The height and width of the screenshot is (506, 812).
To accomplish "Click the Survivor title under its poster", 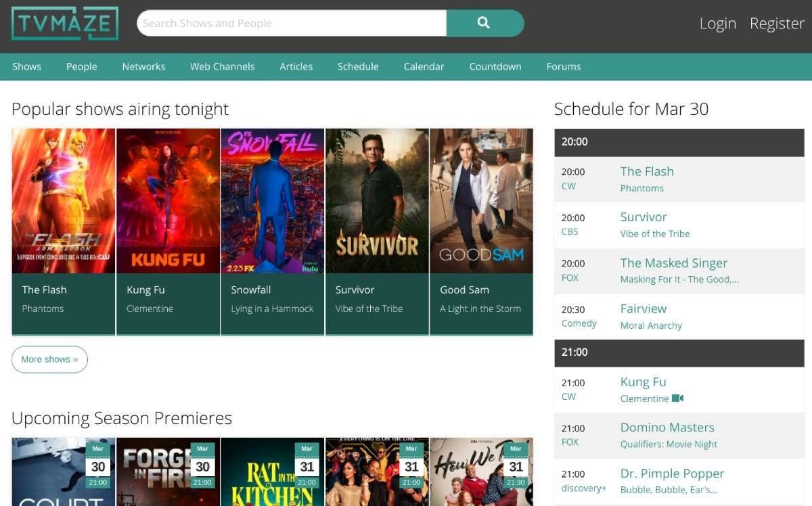I will (355, 290).
